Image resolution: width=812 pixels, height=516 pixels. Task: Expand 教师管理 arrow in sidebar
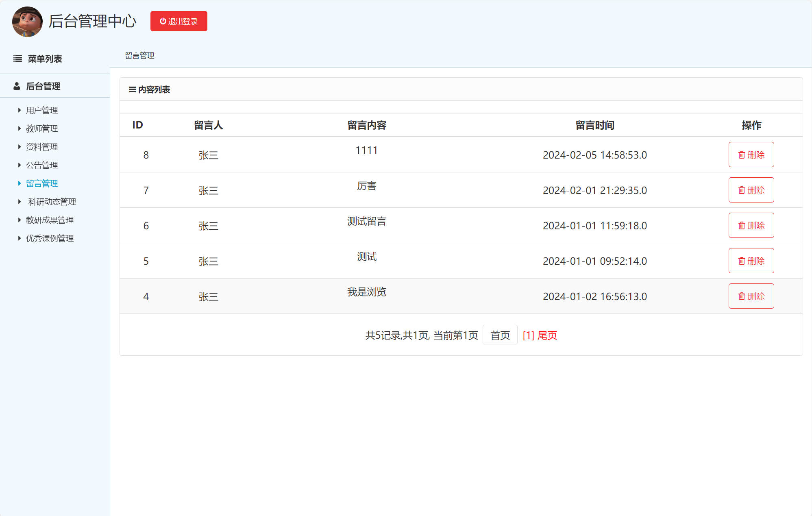(19, 128)
